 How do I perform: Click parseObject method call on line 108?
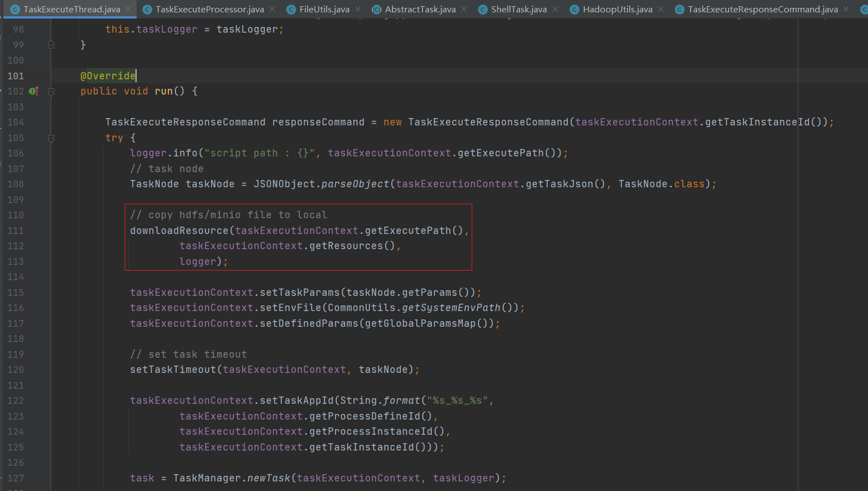click(355, 184)
